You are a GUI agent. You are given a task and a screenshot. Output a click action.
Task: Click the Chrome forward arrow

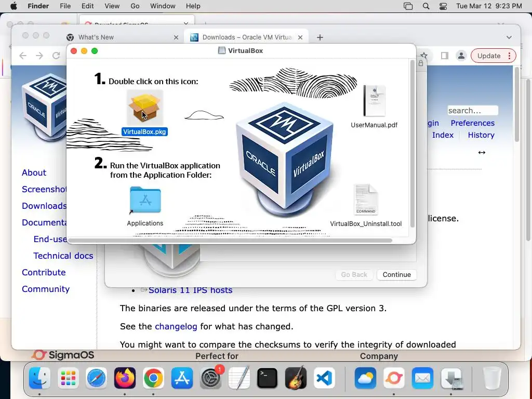(x=39, y=56)
